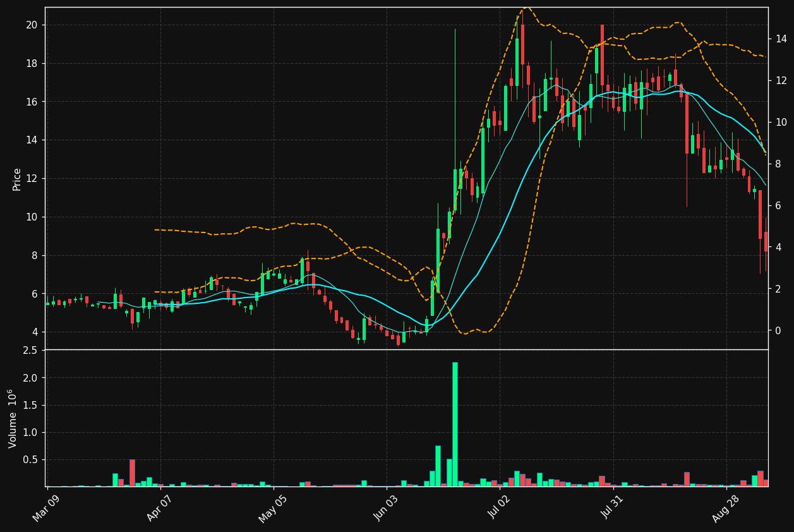The height and width of the screenshot is (532, 794).
Task: Click the 1.0 tick on Volume axis
Action: point(30,432)
